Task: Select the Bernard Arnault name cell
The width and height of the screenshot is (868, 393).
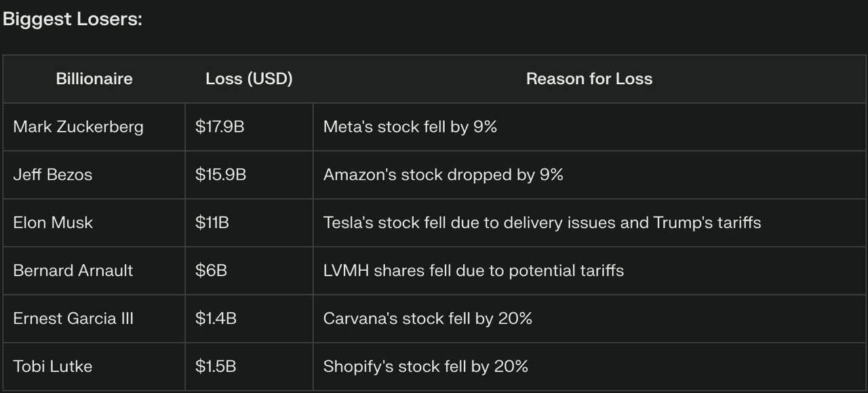Action: (73, 270)
